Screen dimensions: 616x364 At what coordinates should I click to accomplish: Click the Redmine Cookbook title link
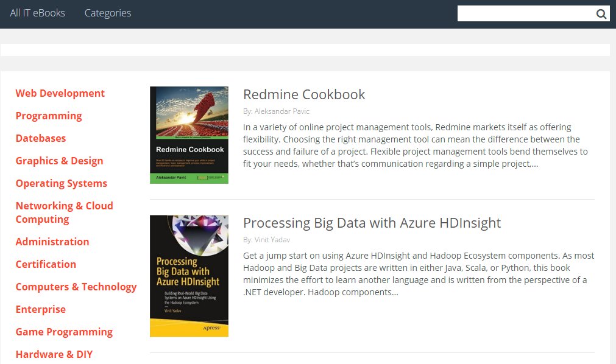(304, 94)
